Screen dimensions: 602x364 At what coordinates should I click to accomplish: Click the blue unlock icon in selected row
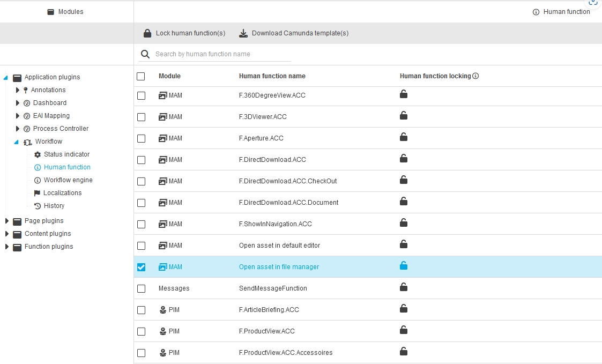(404, 266)
